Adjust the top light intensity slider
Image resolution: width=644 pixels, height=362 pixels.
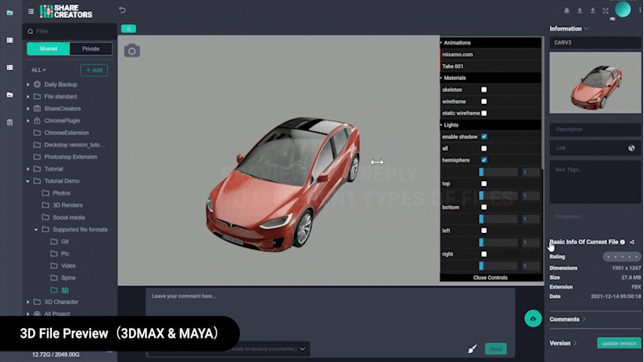(498, 195)
